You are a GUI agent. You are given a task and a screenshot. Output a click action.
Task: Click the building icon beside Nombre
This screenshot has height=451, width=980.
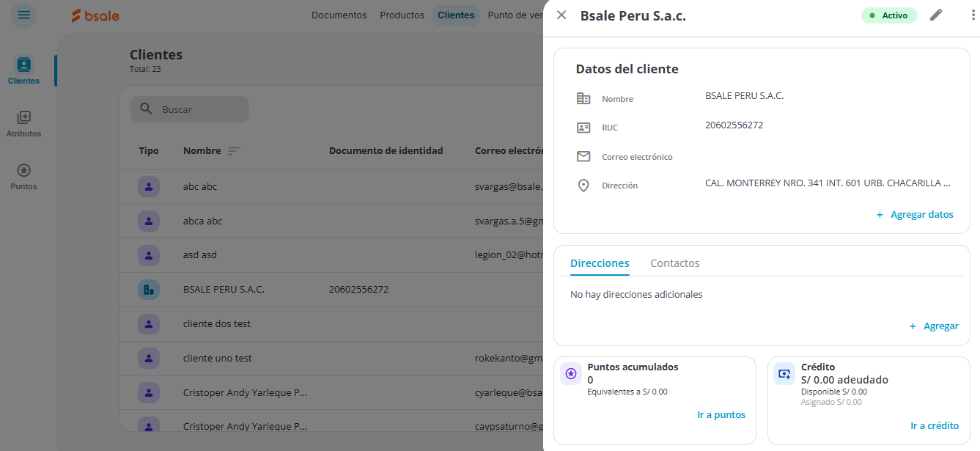point(583,98)
